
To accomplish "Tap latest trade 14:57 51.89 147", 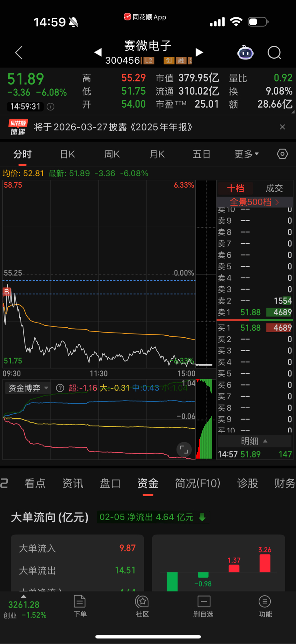I will (x=255, y=455).
